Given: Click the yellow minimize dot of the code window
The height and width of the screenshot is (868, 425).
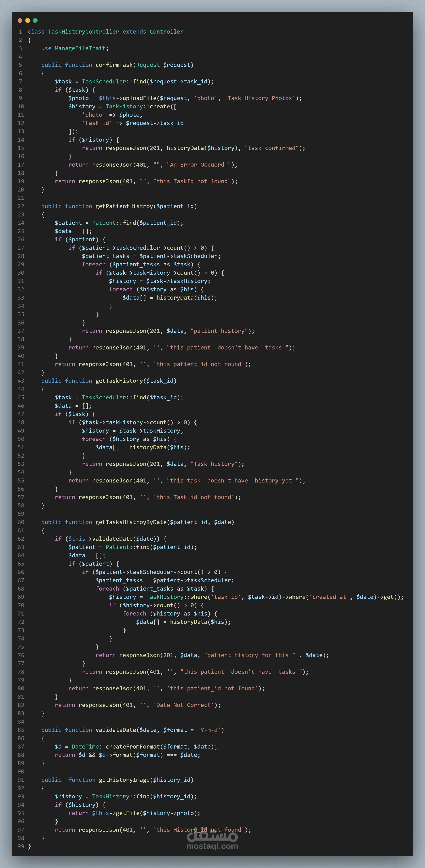Looking at the screenshot, I should [x=28, y=21].
